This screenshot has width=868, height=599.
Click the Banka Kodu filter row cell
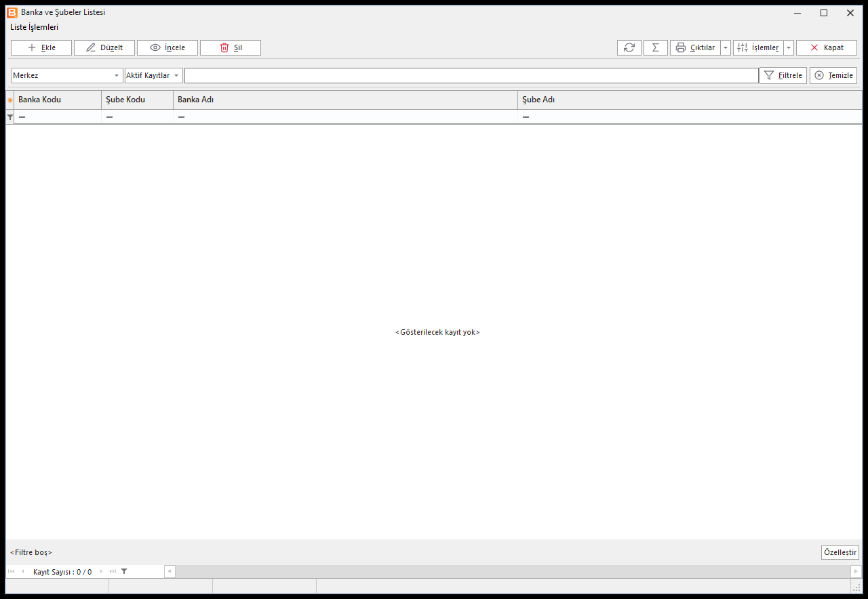click(x=58, y=117)
